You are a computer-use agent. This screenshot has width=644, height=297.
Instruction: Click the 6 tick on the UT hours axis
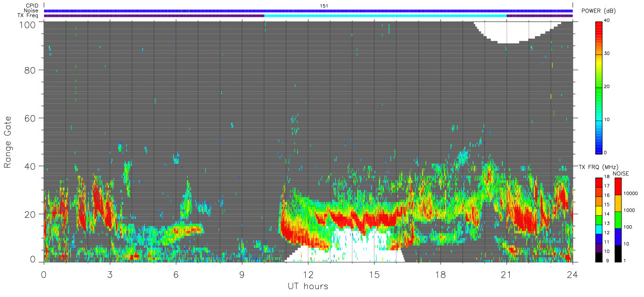coord(176,274)
